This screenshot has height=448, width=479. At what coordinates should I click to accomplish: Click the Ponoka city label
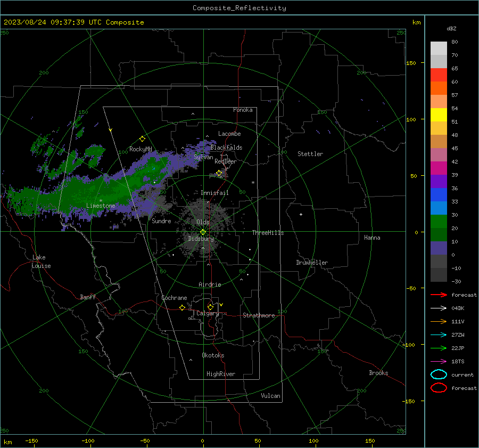coord(243,110)
